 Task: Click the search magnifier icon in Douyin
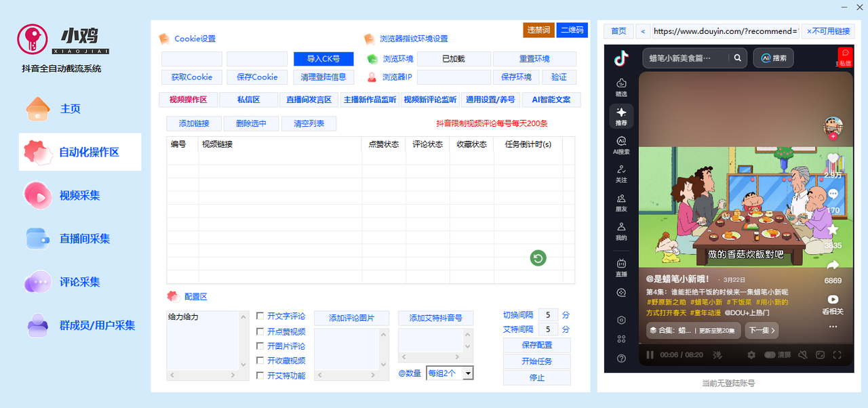click(x=737, y=58)
